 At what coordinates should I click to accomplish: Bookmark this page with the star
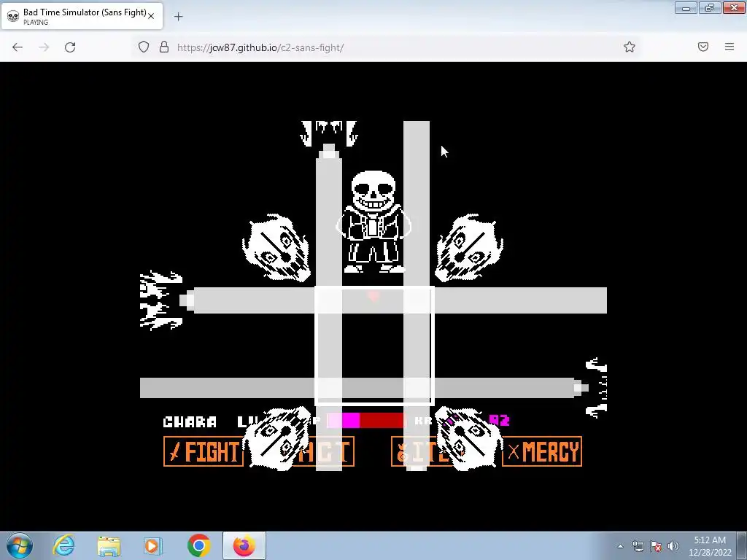[x=630, y=47]
